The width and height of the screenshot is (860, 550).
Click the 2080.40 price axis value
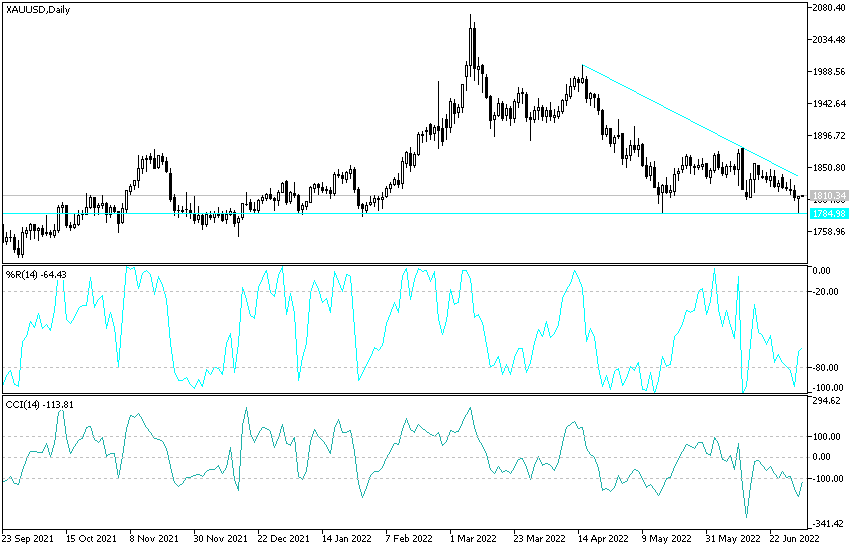(829, 8)
